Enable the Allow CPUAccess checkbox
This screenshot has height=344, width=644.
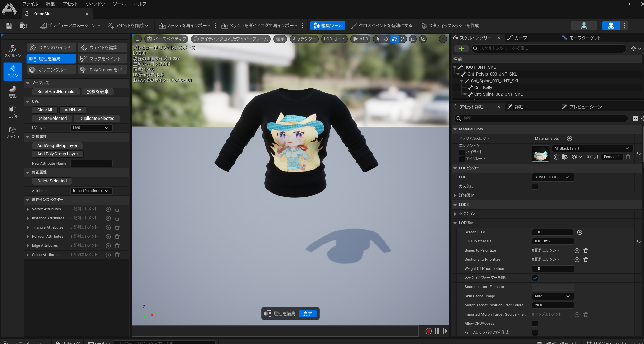pos(535,324)
